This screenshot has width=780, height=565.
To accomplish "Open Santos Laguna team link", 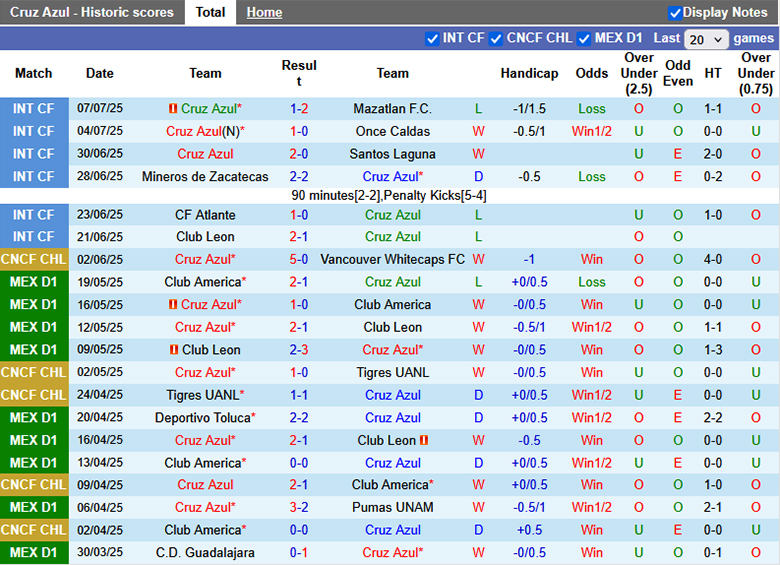I will point(392,154).
